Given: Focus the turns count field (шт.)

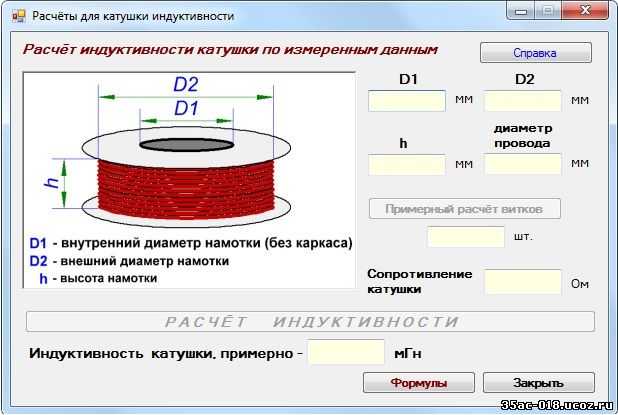Looking at the screenshot, I should [466, 237].
